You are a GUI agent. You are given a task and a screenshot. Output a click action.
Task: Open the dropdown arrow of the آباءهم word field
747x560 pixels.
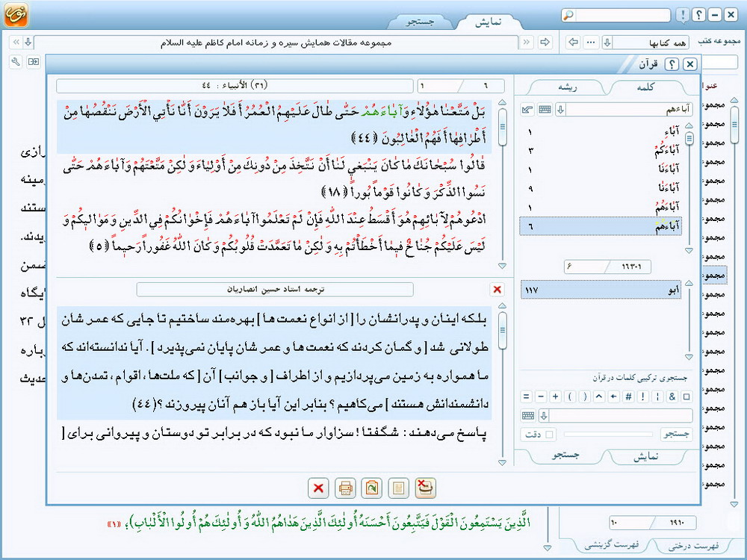click(560, 110)
